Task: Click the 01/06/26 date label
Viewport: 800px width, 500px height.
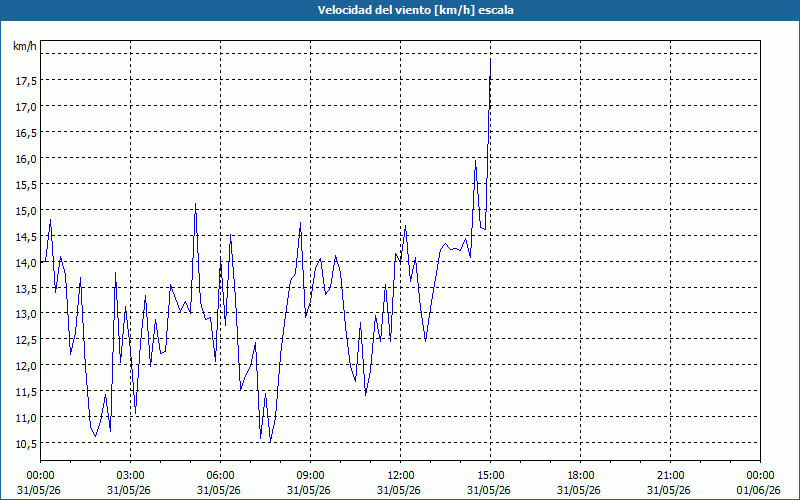Action: pos(759,490)
